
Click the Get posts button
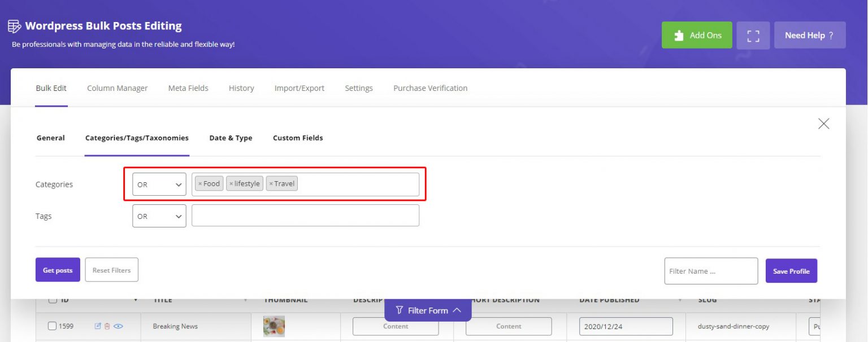pyautogui.click(x=58, y=270)
